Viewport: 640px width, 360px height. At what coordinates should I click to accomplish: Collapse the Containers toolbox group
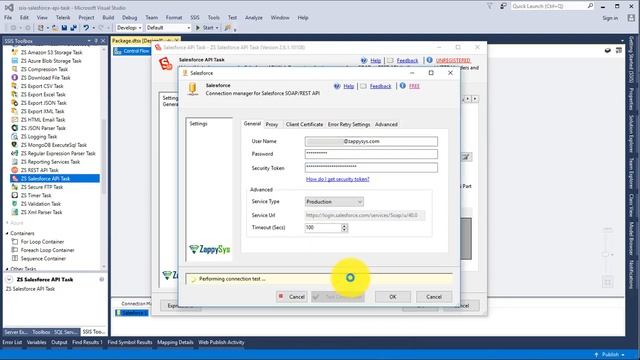pyautogui.click(x=7, y=233)
